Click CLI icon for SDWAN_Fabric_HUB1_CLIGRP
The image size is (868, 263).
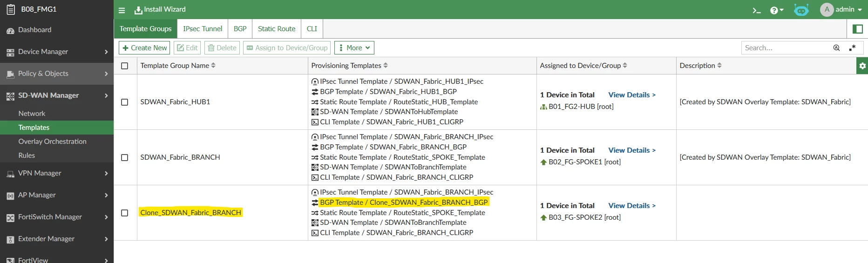click(x=315, y=122)
